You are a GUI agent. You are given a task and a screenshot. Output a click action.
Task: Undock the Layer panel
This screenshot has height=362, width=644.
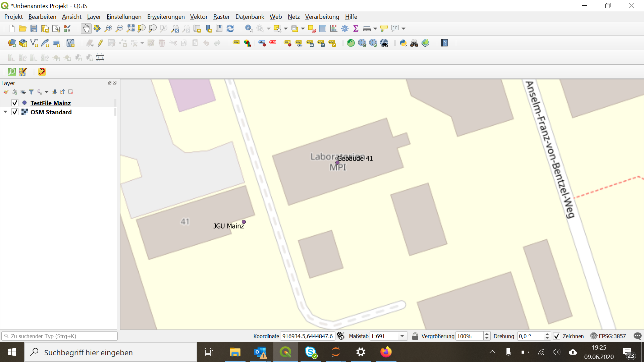109,83
